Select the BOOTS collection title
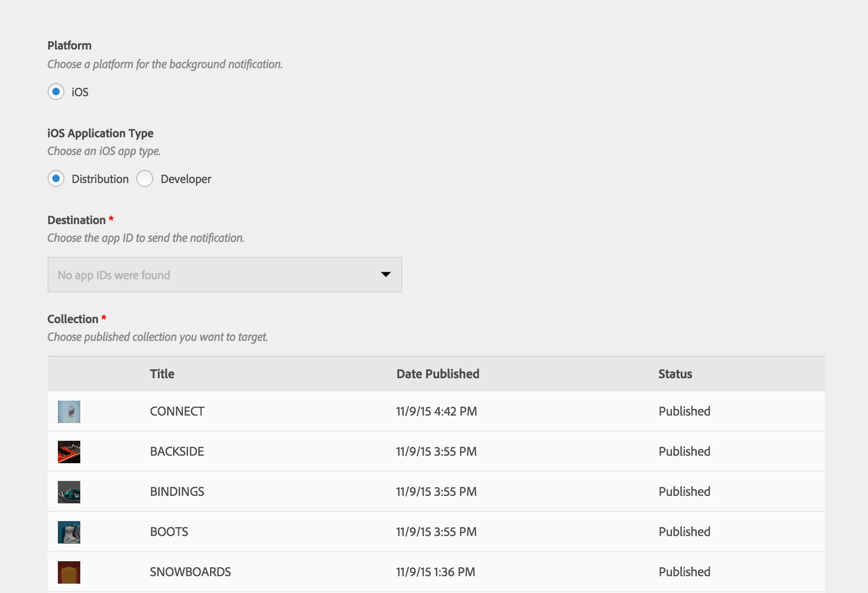 tap(169, 532)
